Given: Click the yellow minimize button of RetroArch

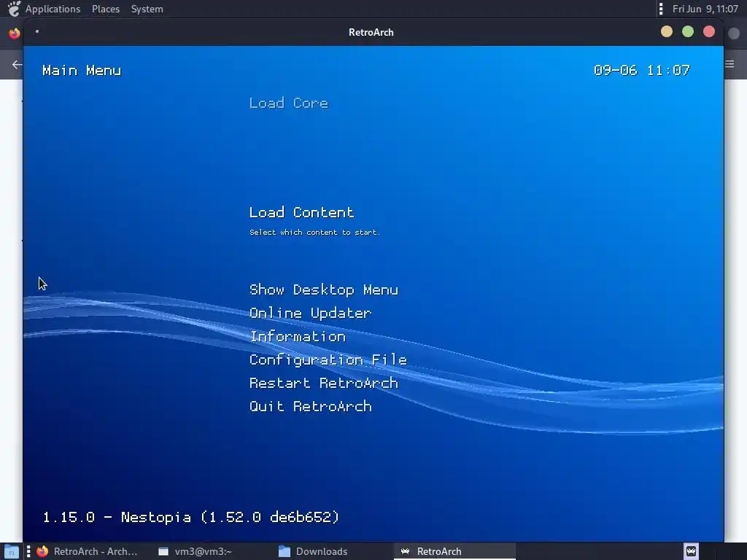Looking at the screenshot, I should [667, 32].
